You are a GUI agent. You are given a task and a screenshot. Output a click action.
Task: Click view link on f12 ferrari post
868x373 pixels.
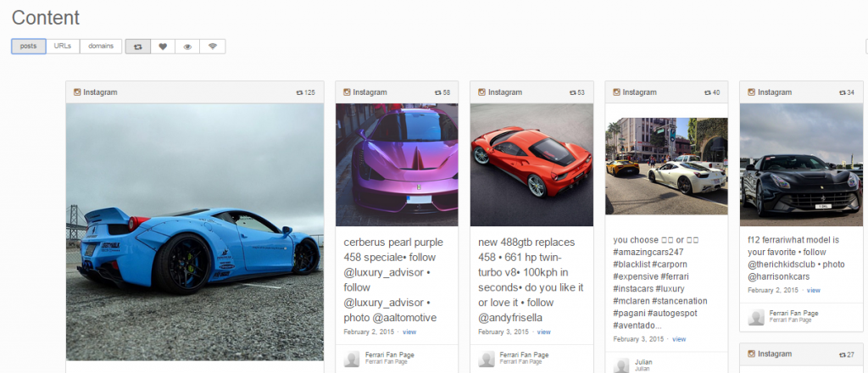(x=813, y=291)
